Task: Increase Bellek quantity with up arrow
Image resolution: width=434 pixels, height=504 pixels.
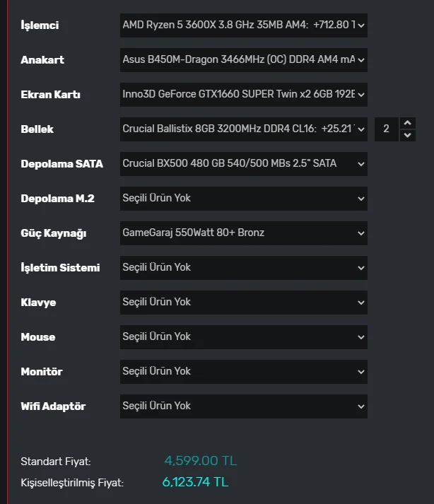Action: (x=407, y=123)
